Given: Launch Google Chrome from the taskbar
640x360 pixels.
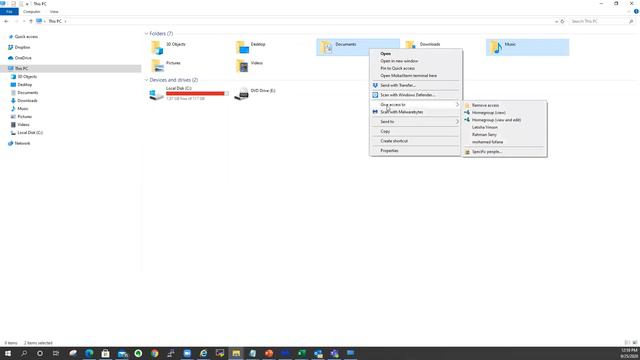Looking at the screenshot, I should [154, 353].
